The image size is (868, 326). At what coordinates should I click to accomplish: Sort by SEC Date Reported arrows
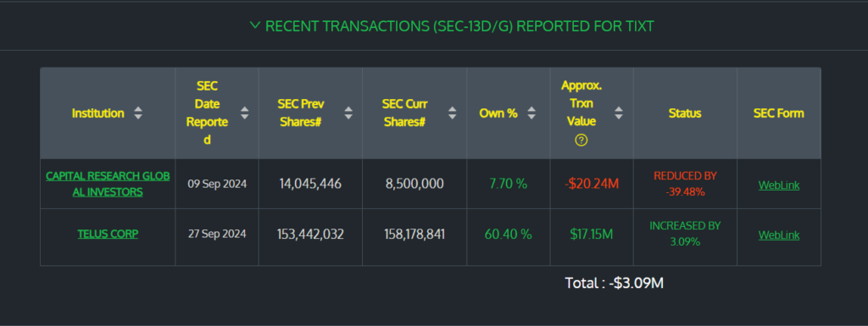coord(245,113)
